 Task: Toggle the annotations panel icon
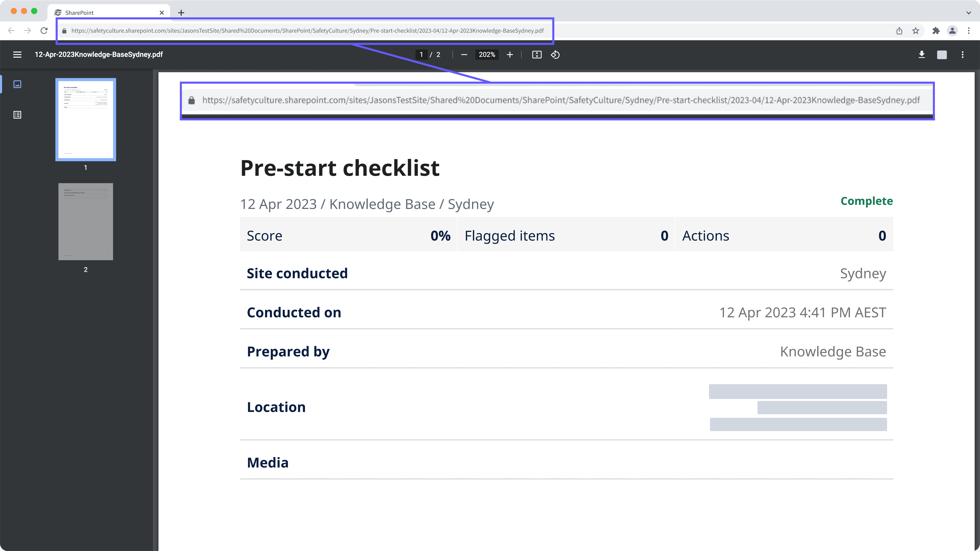18,114
